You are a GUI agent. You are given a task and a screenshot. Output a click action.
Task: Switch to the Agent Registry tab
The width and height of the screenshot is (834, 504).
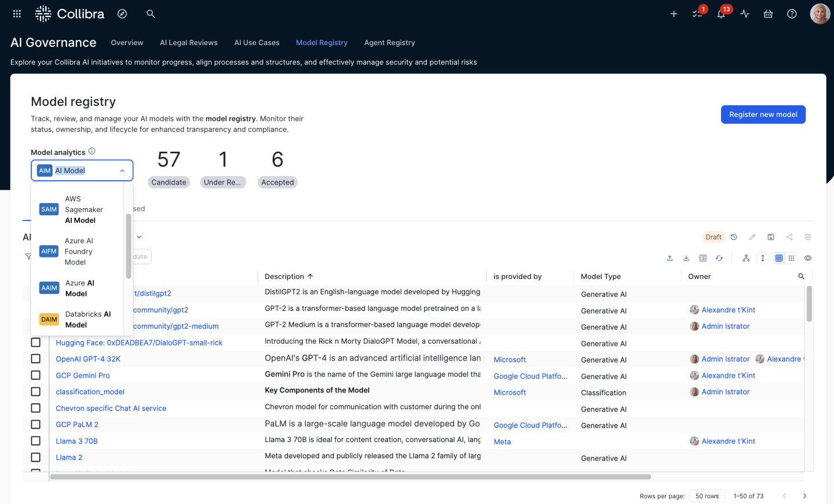(x=389, y=43)
